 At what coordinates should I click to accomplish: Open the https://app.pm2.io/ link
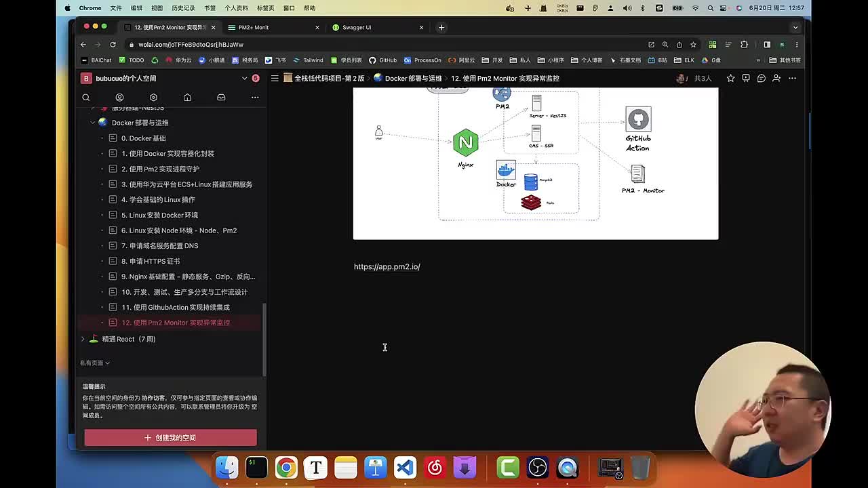click(387, 266)
